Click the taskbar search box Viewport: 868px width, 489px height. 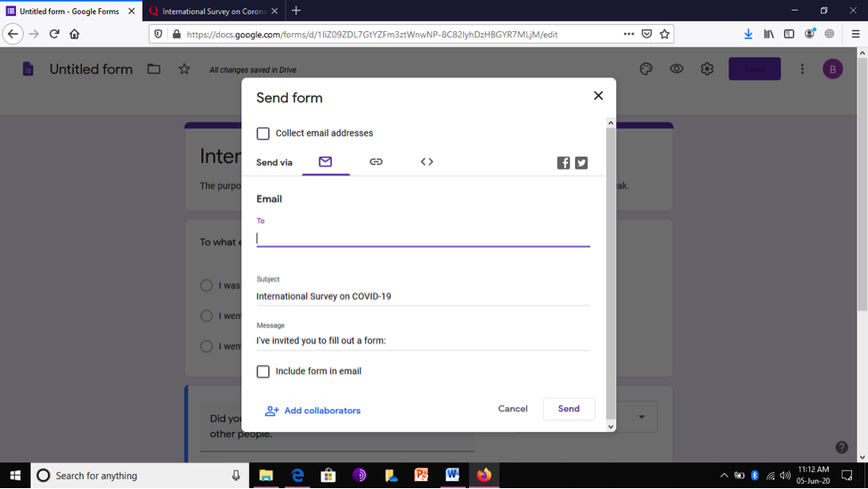(x=140, y=476)
